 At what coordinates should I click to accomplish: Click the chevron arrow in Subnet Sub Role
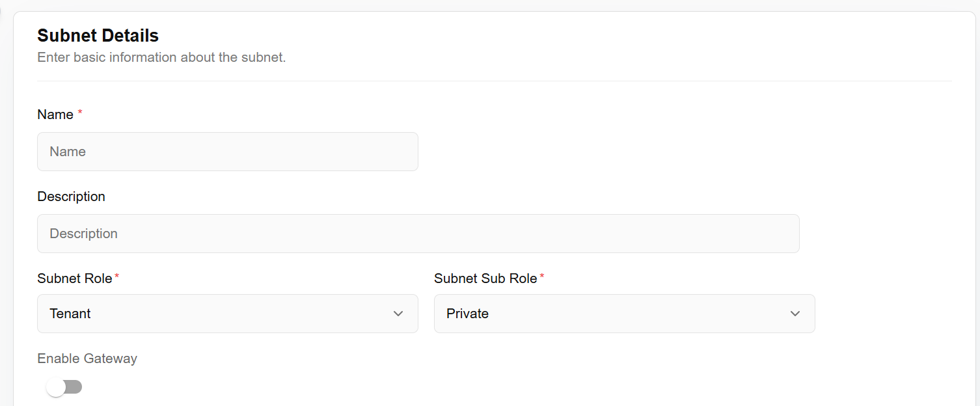click(795, 314)
